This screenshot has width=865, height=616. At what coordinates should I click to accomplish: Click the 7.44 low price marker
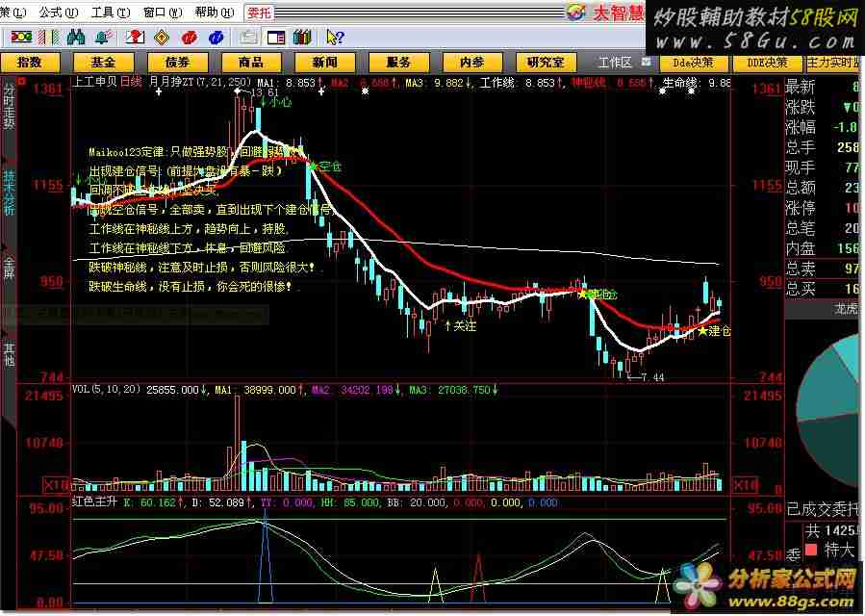point(647,377)
